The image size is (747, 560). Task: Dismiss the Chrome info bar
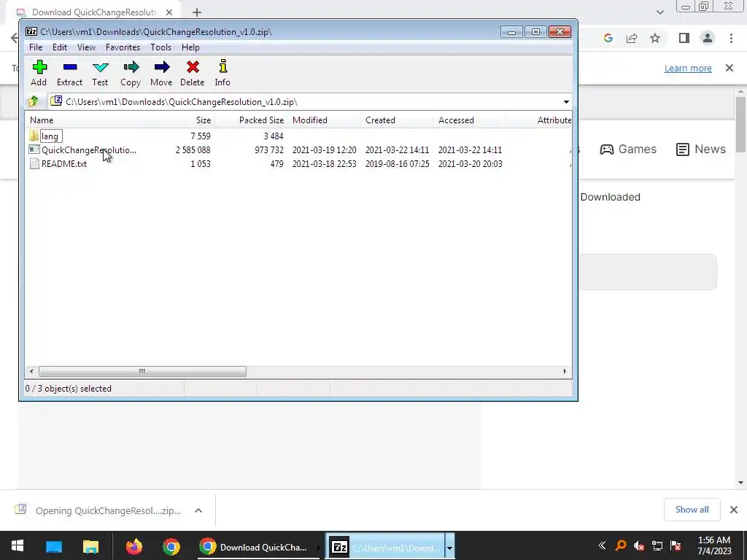pos(729,68)
